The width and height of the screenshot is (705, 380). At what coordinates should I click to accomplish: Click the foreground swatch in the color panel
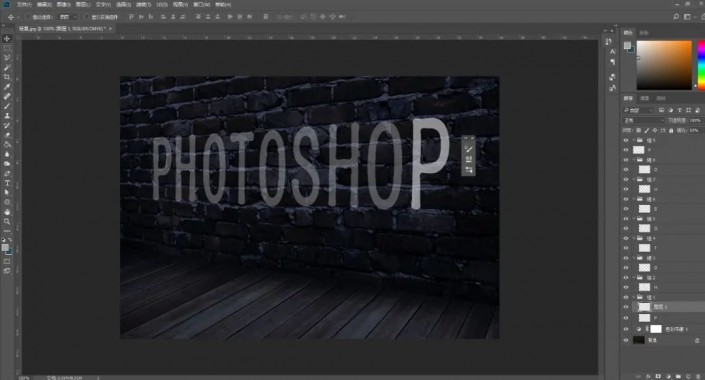pos(627,45)
